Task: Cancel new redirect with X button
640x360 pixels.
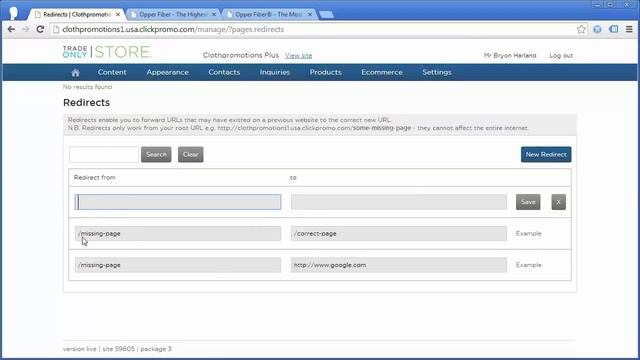Action: click(558, 202)
